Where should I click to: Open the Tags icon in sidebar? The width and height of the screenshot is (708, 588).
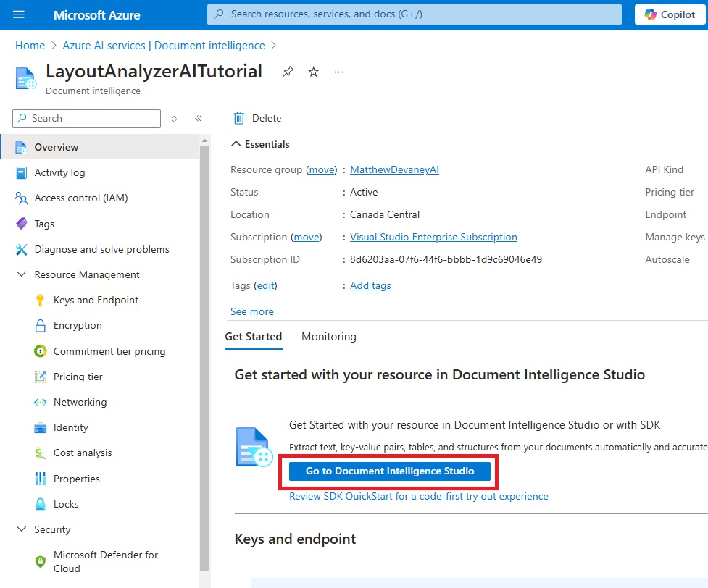(x=21, y=224)
